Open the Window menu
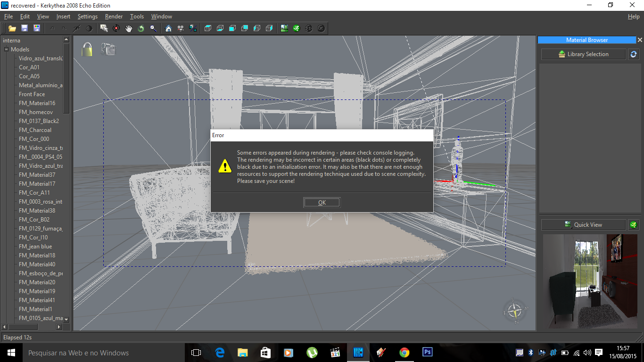The height and width of the screenshot is (362, 644). coord(162,16)
